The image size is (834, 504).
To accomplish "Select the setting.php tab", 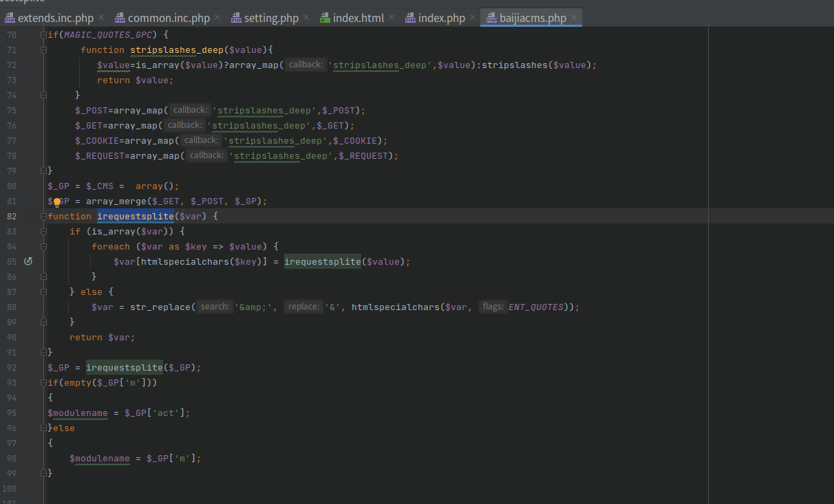I will coord(270,18).
